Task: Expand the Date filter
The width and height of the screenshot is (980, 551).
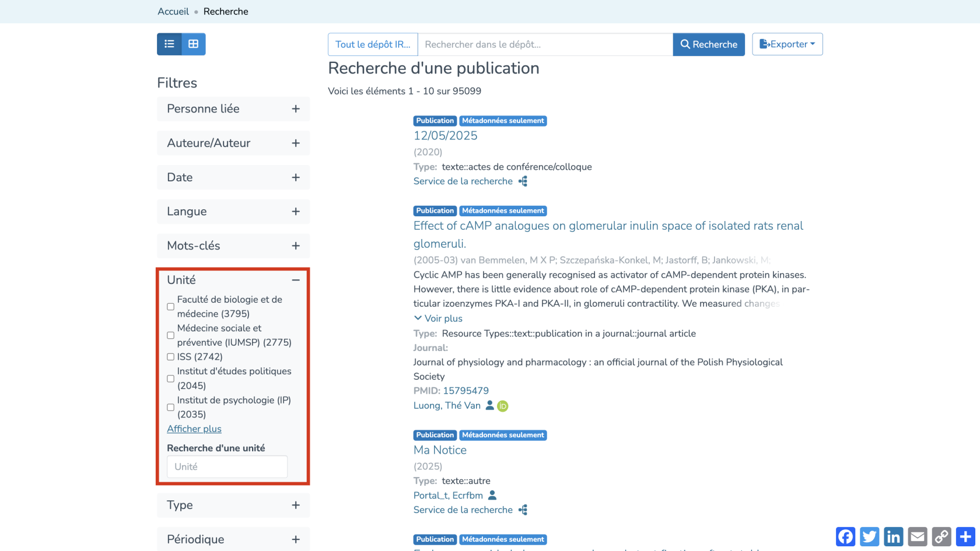Action: click(x=296, y=177)
